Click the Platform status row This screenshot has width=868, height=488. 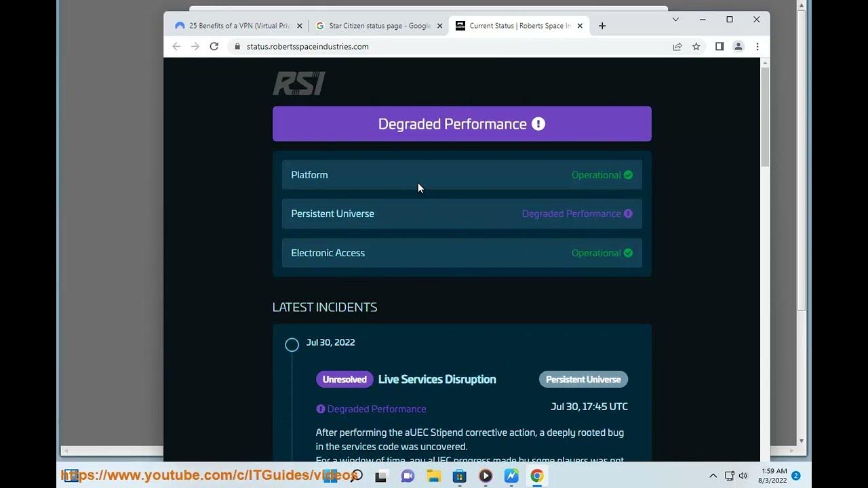pyautogui.click(x=462, y=175)
